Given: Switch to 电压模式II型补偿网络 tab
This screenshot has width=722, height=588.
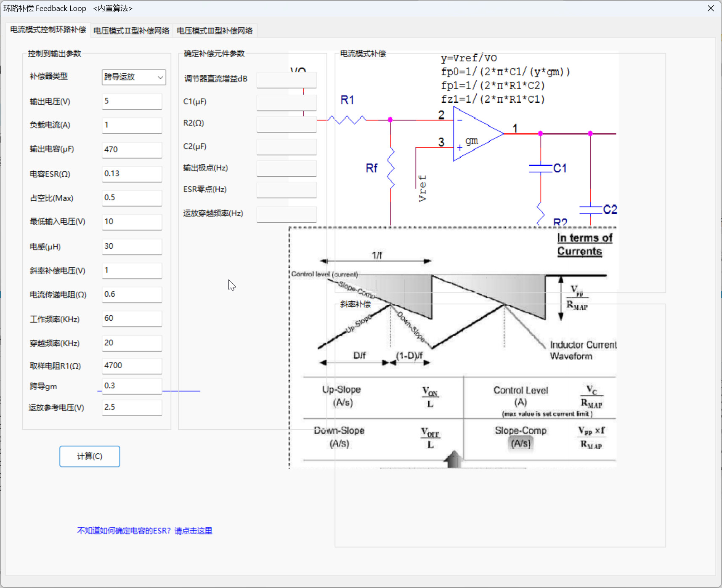Looking at the screenshot, I should 131,31.
